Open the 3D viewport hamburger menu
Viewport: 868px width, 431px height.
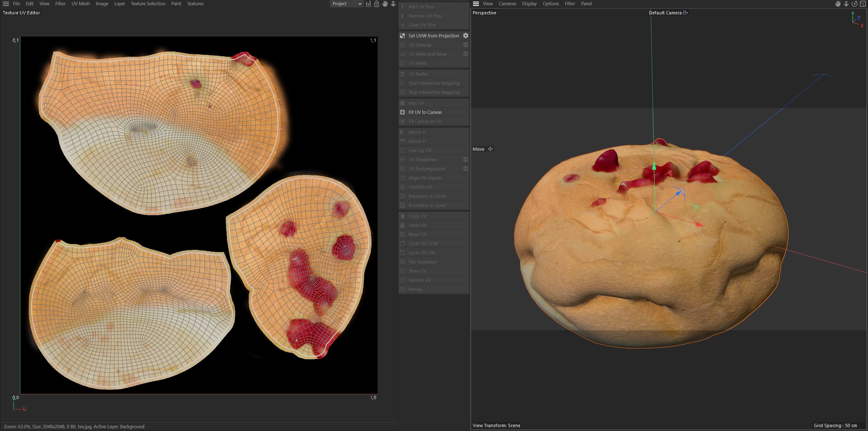point(476,4)
